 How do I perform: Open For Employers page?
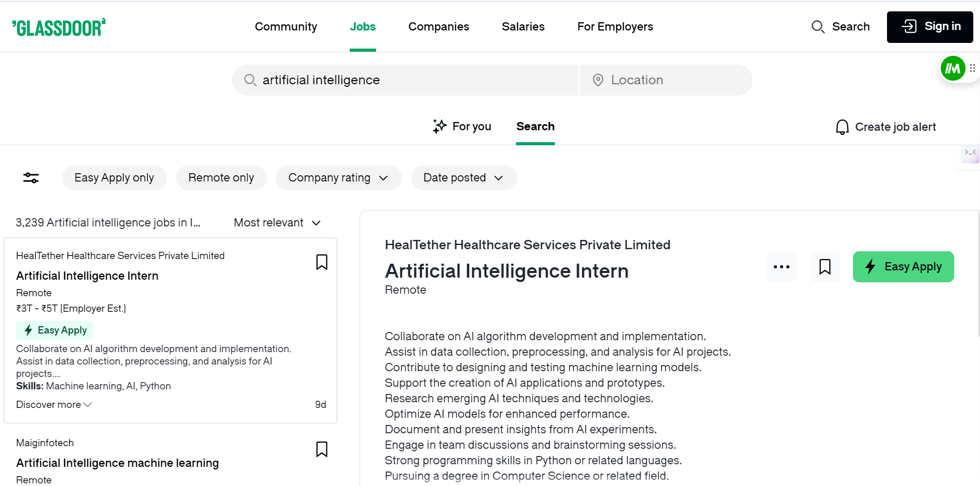(615, 26)
